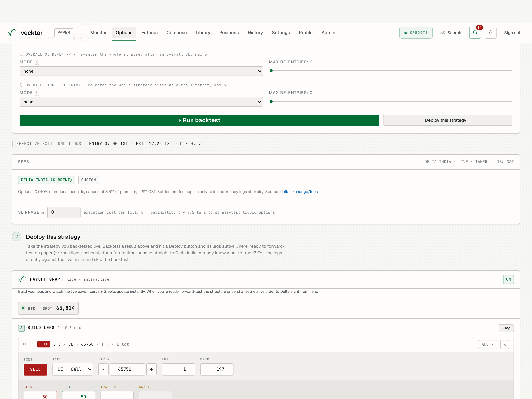532x399 pixels.
Task: Click the SLIPPAGE % input field
Action: 64,212
